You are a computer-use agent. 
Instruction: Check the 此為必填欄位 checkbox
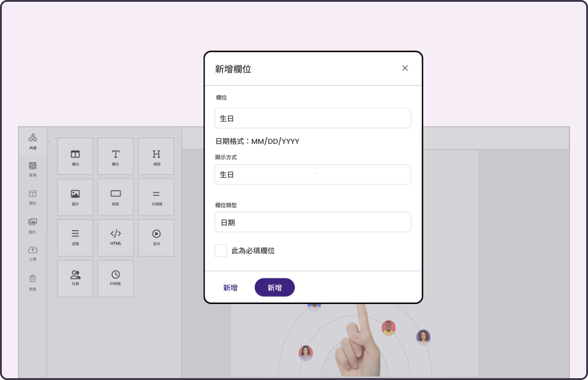pyautogui.click(x=221, y=251)
